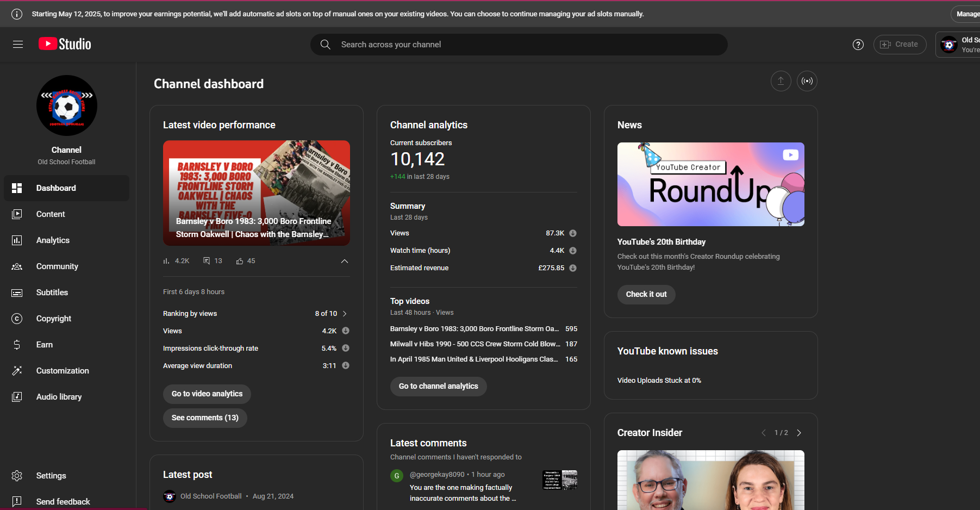Click the Create button
This screenshot has width=980, height=510.
coord(900,45)
